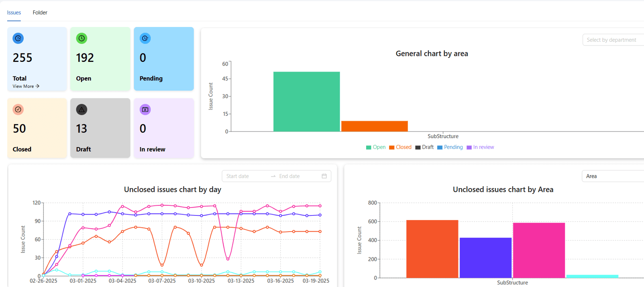Open the calendar icon in date range picker
Viewport: 644px width, 287px height.
click(x=324, y=176)
